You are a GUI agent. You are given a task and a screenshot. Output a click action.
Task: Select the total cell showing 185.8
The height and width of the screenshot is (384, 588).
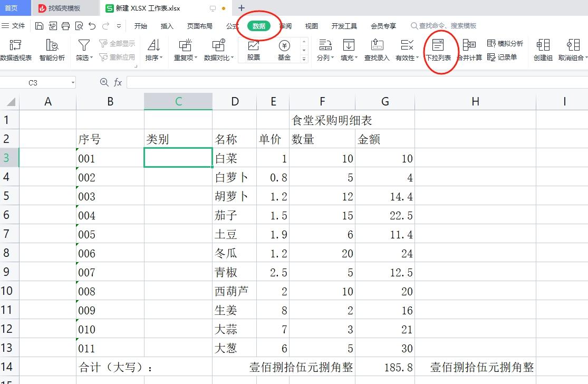(385, 367)
